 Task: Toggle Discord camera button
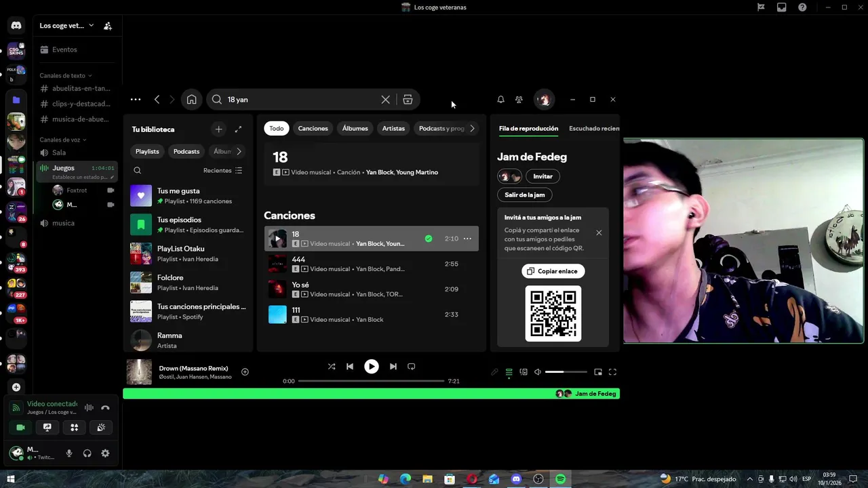(x=20, y=427)
